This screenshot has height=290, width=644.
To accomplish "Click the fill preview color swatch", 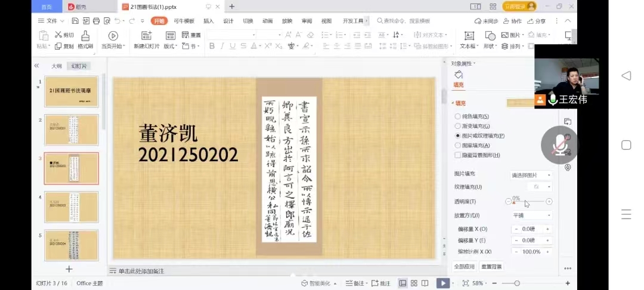I will [x=520, y=103].
